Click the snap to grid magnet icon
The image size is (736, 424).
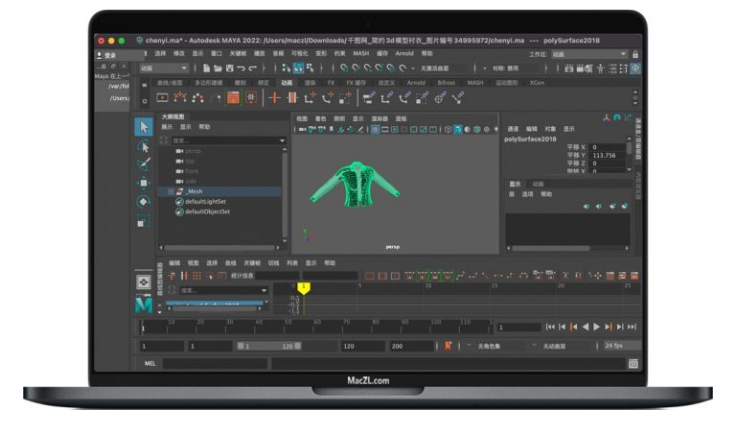point(344,69)
